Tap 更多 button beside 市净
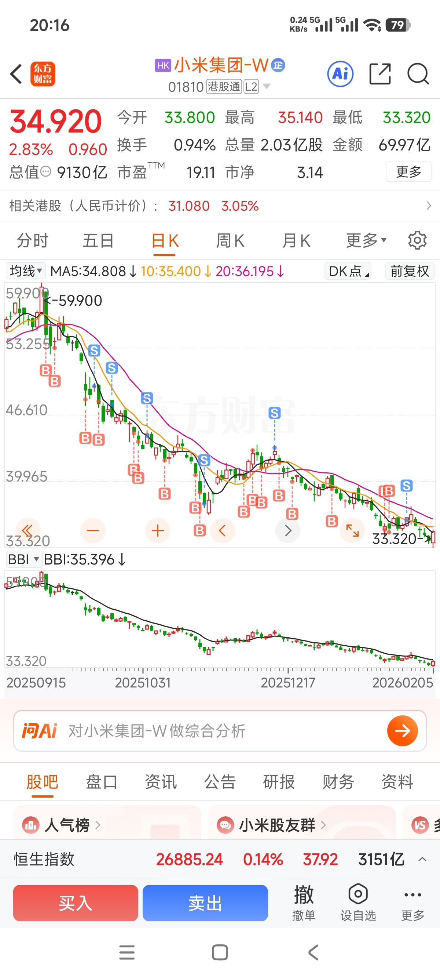This screenshot has height=980, width=440. click(408, 171)
